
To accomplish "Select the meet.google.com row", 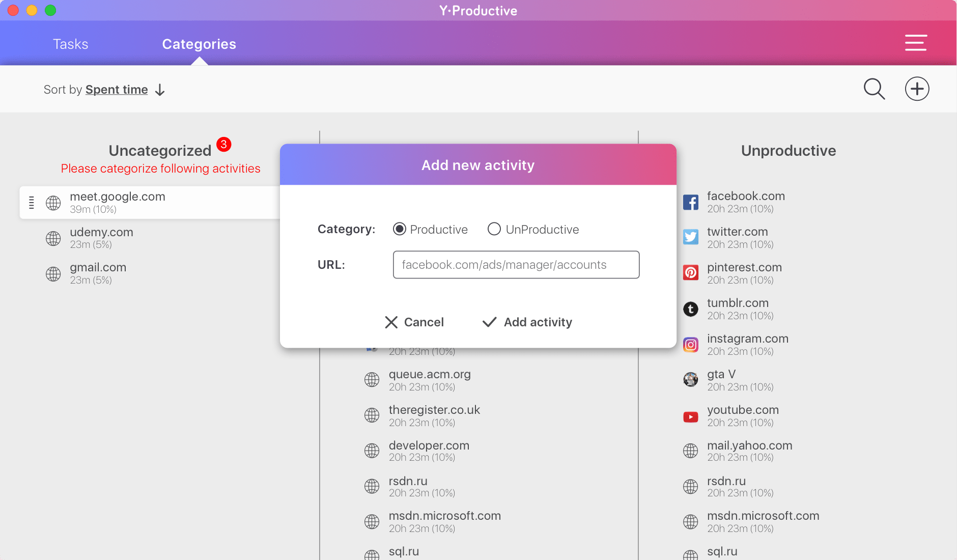I will click(150, 203).
